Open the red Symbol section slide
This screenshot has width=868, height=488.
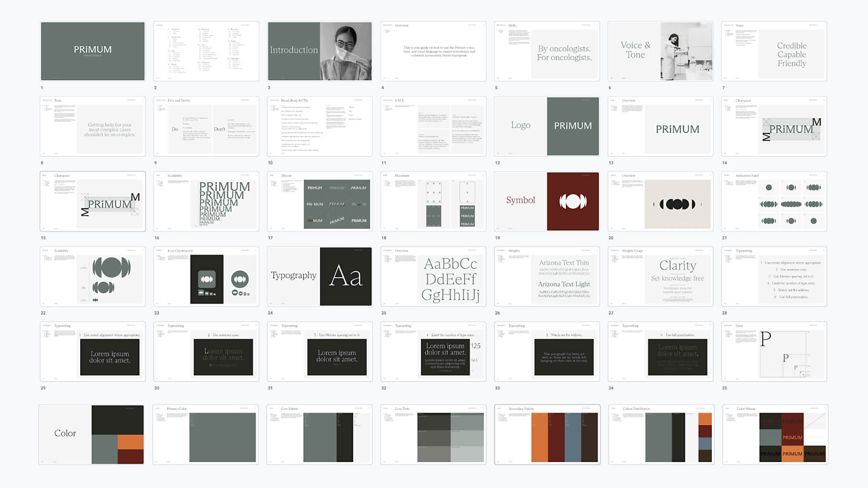[x=547, y=201]
